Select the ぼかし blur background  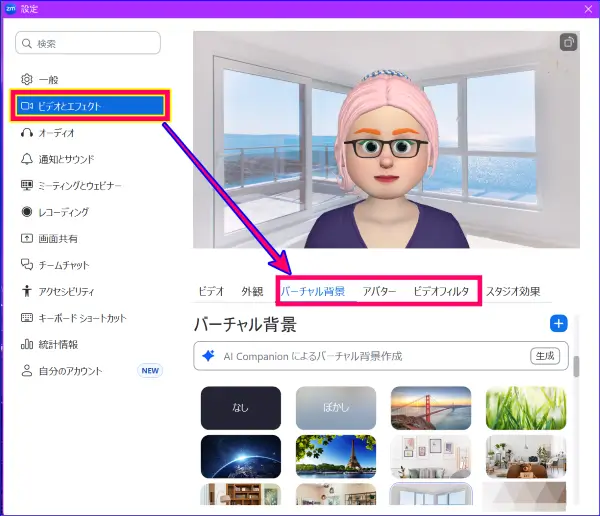[x=336, y=408]
